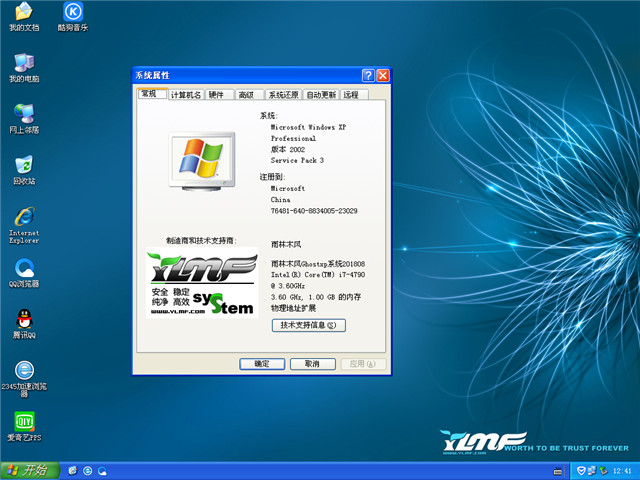Open the 我的文档 desktop icon
Image resolution: width=640 pixels, height=480 pixels.
point(24,12)
